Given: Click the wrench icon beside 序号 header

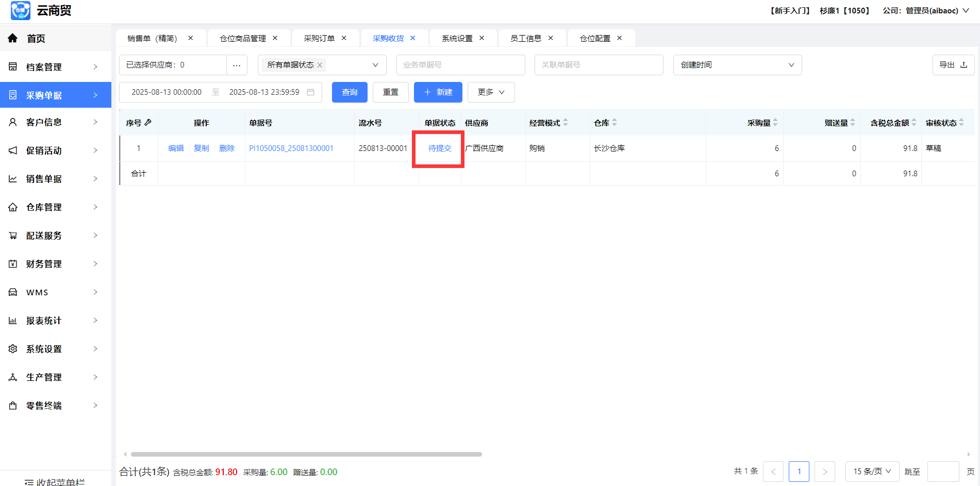Looking at the screenshot, I should click(148, 123).
